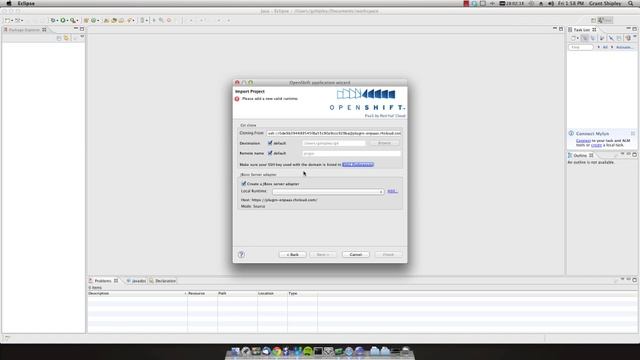Toggle Create a JBoss server adapter checkbox
This screenshot has width=640, height=360.
tap(244, 184)
